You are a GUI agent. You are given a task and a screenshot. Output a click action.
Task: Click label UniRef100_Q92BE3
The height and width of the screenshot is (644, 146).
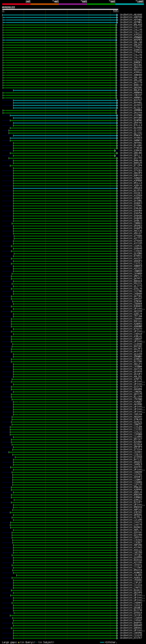tap(131, 608)
